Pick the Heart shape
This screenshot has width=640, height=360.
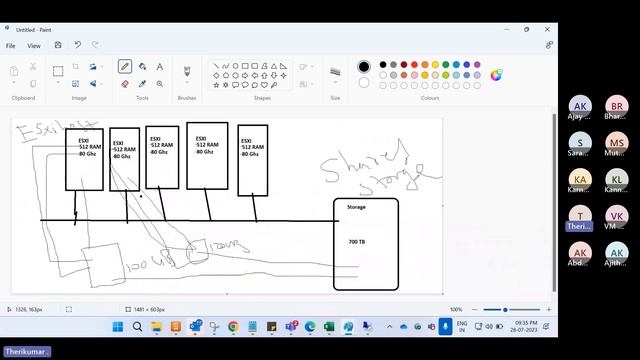click(264, 85)
